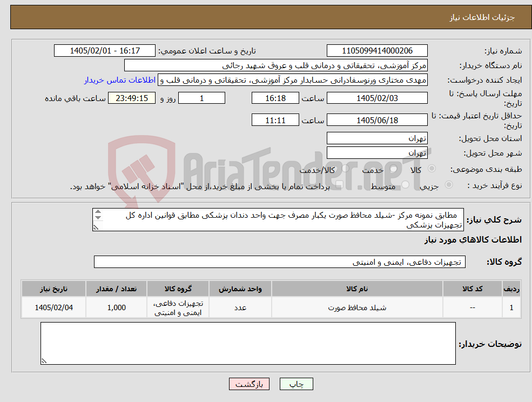Click the response time field 16:18
This screenshot has height=402, width=532.
click(x=275, y=98)
